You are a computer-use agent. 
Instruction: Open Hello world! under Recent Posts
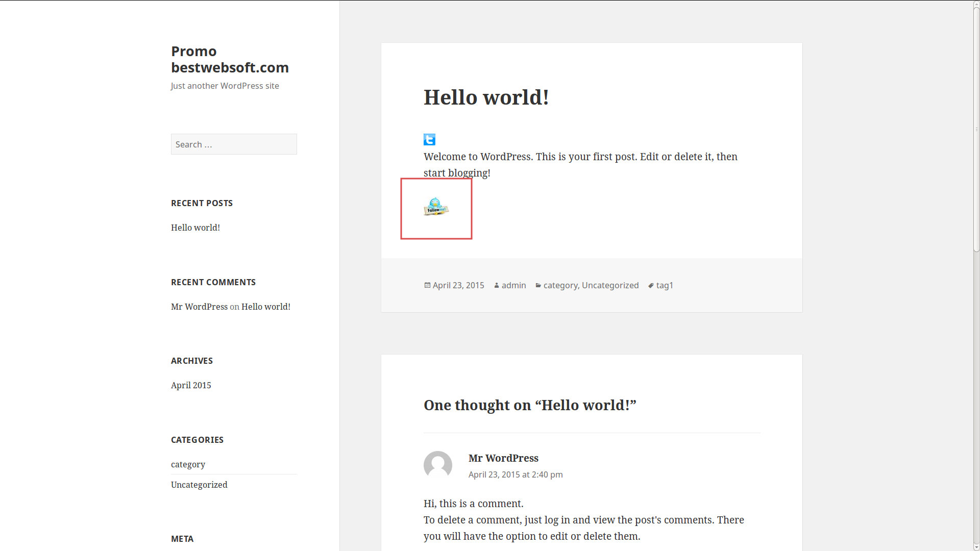tap(195, 228)
